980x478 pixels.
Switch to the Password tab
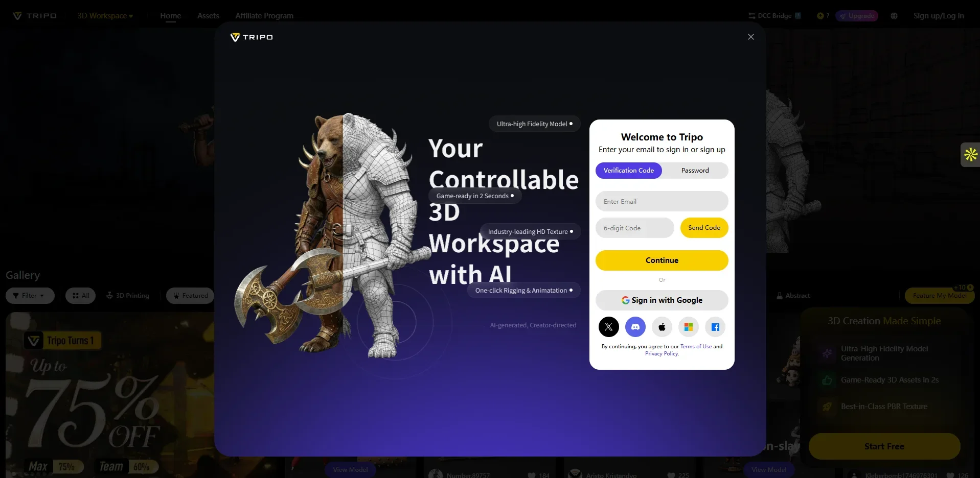[695, 171]
